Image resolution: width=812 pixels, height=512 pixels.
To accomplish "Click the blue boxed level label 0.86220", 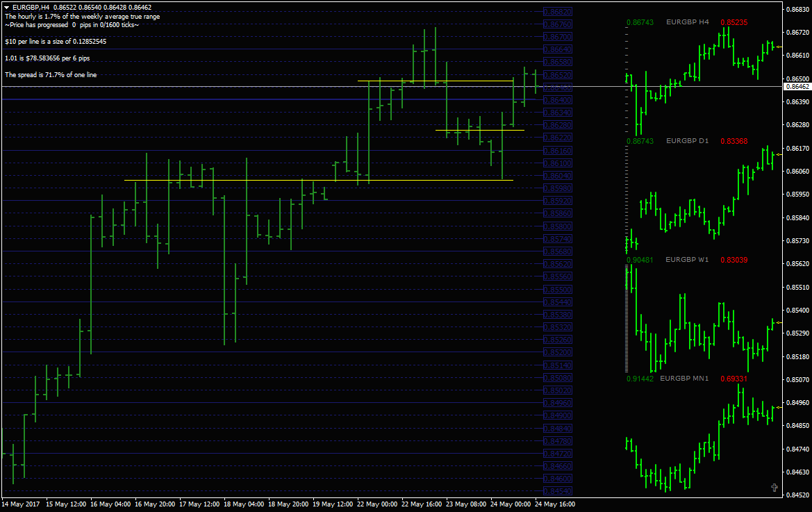I will (x=558, y=138).
